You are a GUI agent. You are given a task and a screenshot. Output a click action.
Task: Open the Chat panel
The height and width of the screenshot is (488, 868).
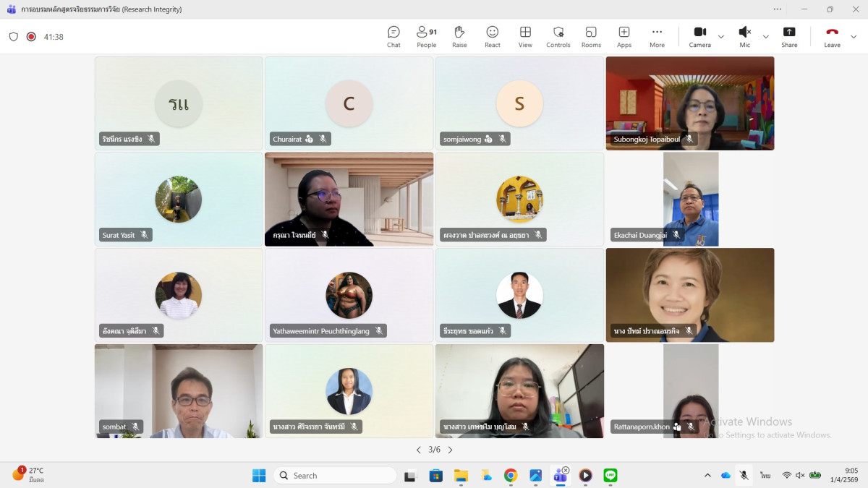393,36
